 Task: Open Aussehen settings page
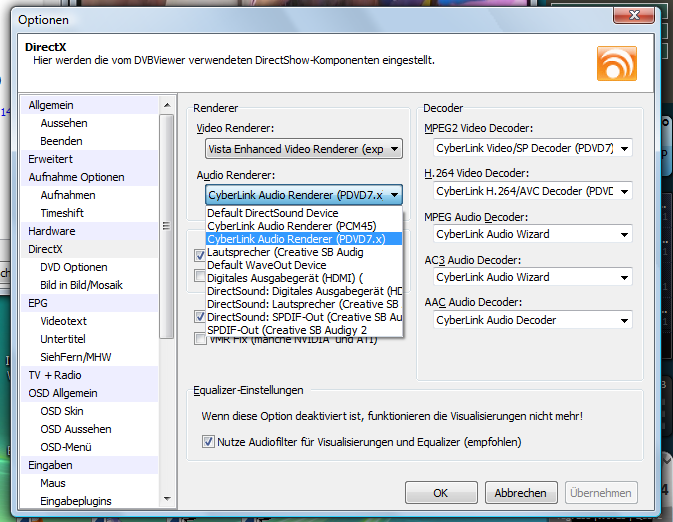(x=90, y=123)
